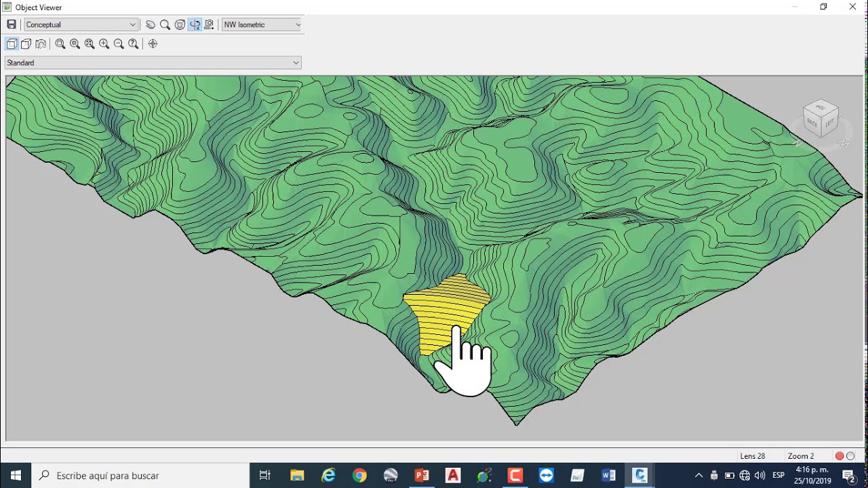Viewport: 868px width, 488px height.
Task: Toggle parallel projection cube icon
Action: click(x=12, y=43)
